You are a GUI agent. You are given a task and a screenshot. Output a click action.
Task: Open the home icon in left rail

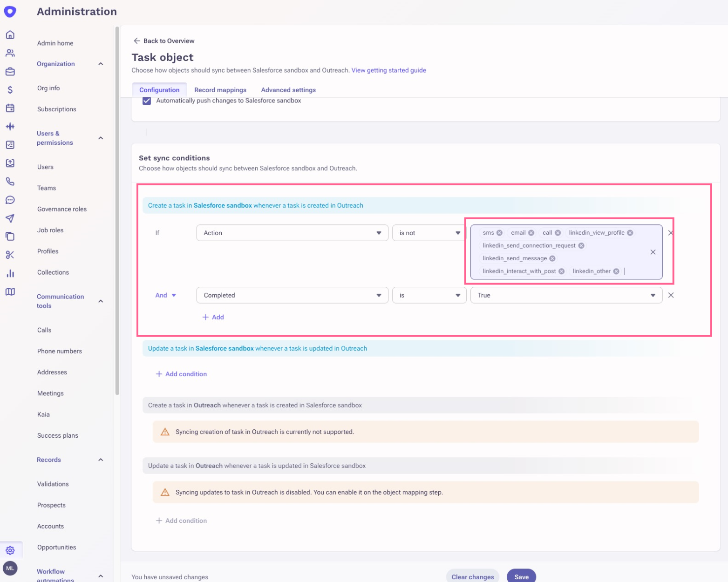coord(10,35)
